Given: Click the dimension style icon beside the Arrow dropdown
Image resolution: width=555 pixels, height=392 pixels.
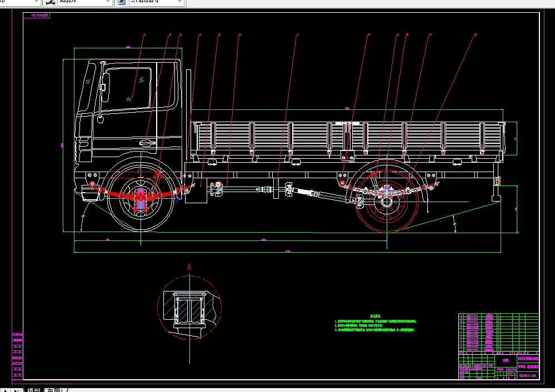Looking at the screenshot, I should click(x=51, y=2).
